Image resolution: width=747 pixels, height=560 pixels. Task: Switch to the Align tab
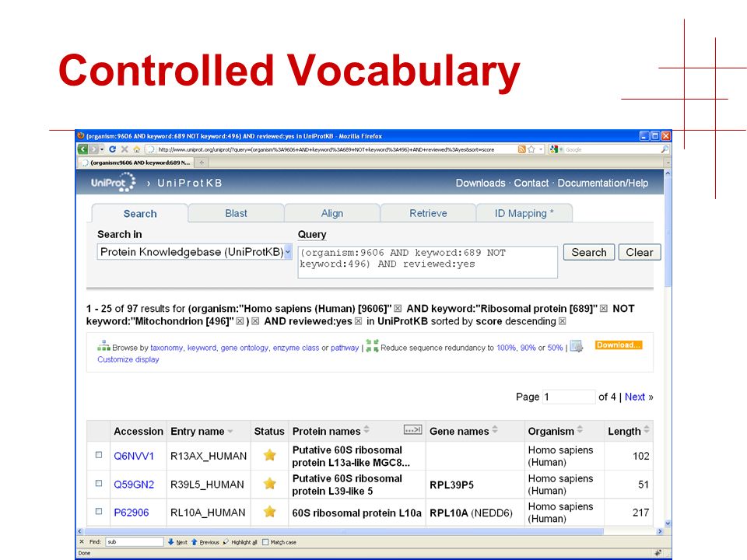[x=332, y=213]
